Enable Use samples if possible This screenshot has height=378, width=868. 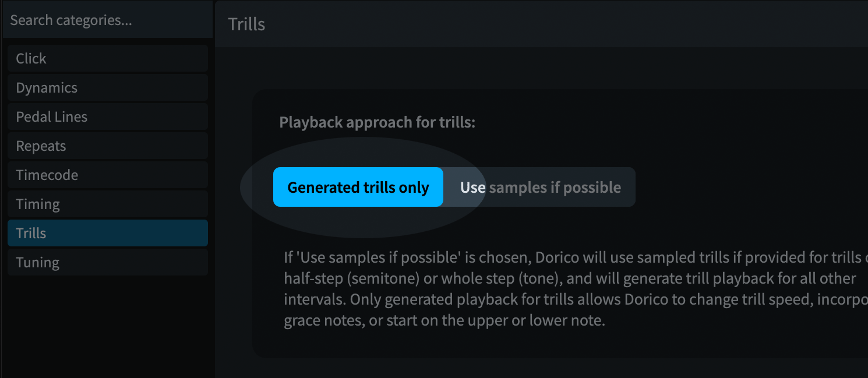pos(540,187)
